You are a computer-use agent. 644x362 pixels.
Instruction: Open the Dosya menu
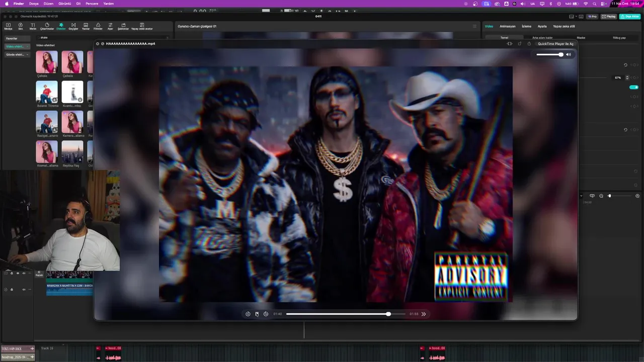click(34, 4)
